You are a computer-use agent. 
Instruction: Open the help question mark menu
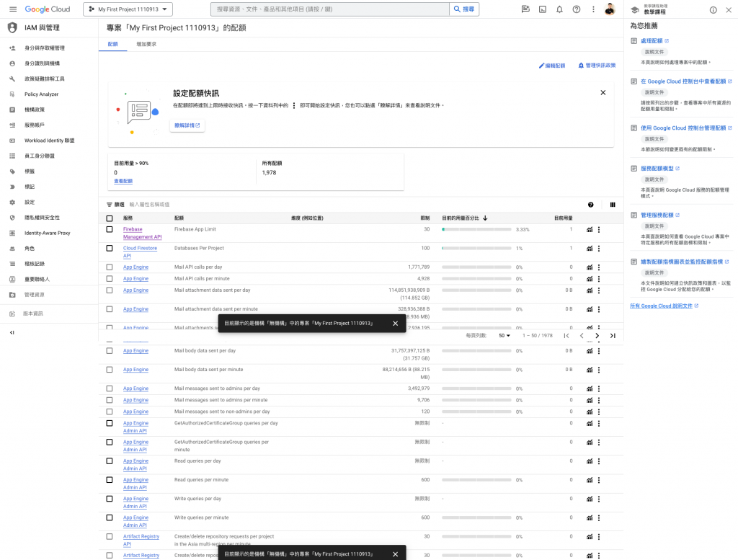coord(577,9)
